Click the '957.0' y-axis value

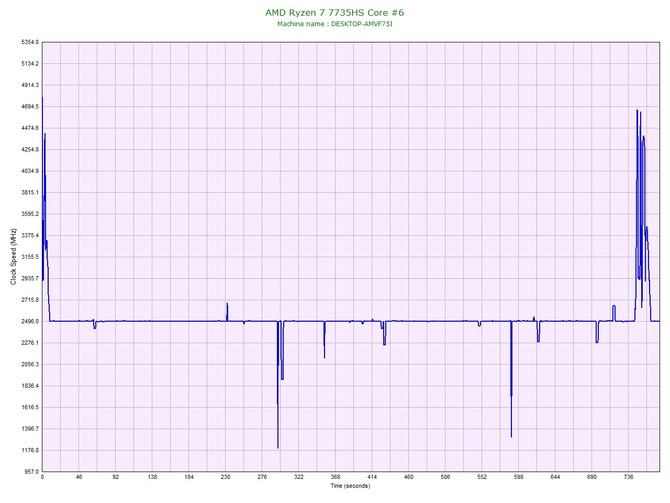click(32, 472)
